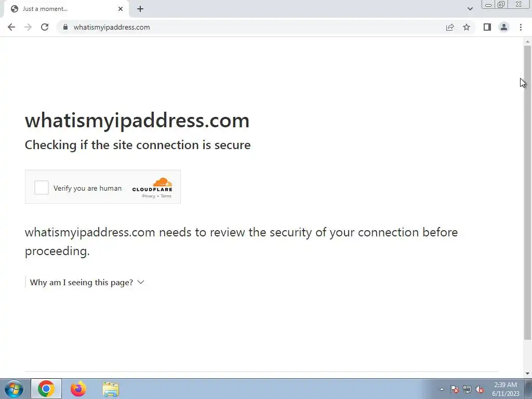This screenshot has width=532, height=399.
Task: Click the address bar URL field
Action: click(251, 27)
